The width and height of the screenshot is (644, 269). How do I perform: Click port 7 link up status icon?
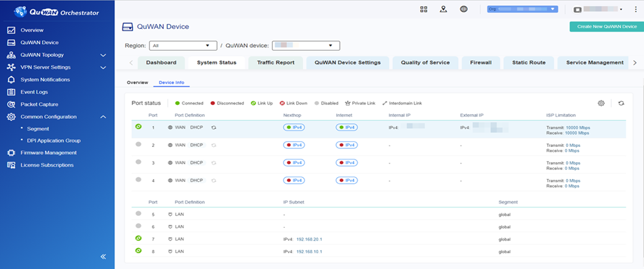pos(138,238)
